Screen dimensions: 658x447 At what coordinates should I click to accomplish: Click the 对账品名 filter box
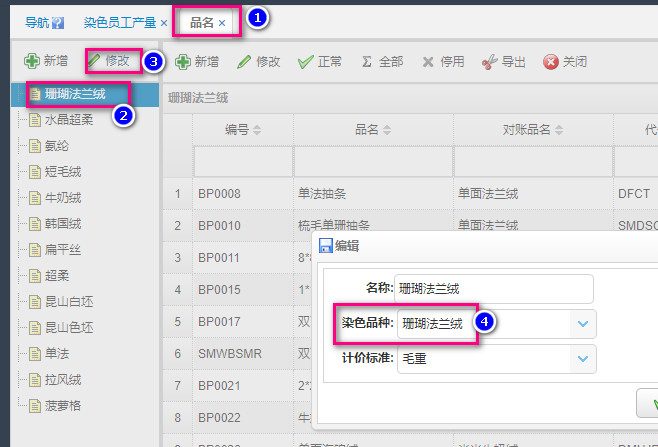point(533,162)
